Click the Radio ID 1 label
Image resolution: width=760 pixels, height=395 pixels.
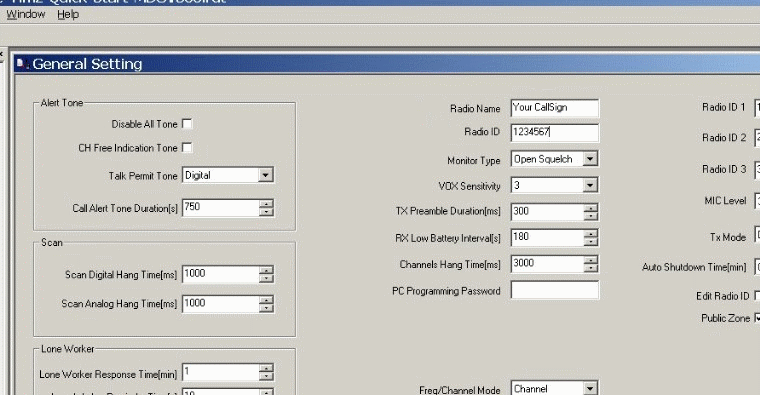(x=724, y=107)
